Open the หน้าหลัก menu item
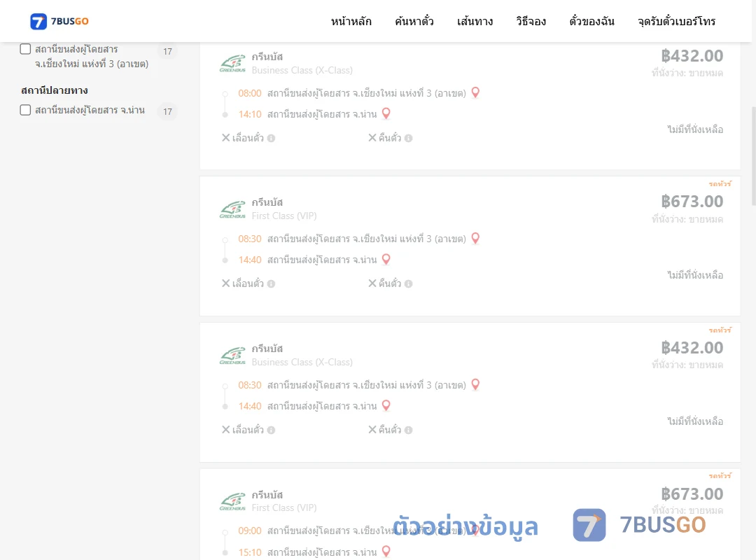Screen dimensions: 756x560 pyautogui.click(x=351, y=22)
